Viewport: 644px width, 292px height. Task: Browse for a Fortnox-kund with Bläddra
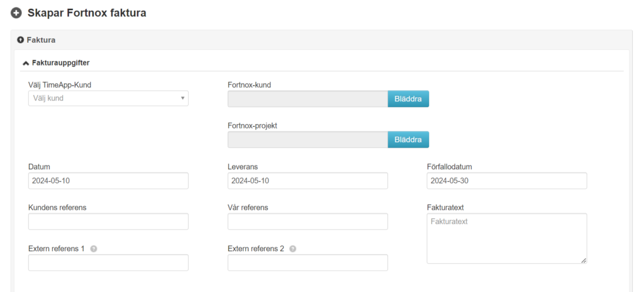408,99
